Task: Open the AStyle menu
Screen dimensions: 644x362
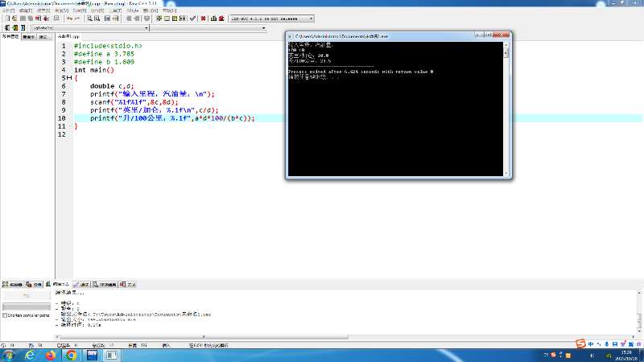Action: 133,10
